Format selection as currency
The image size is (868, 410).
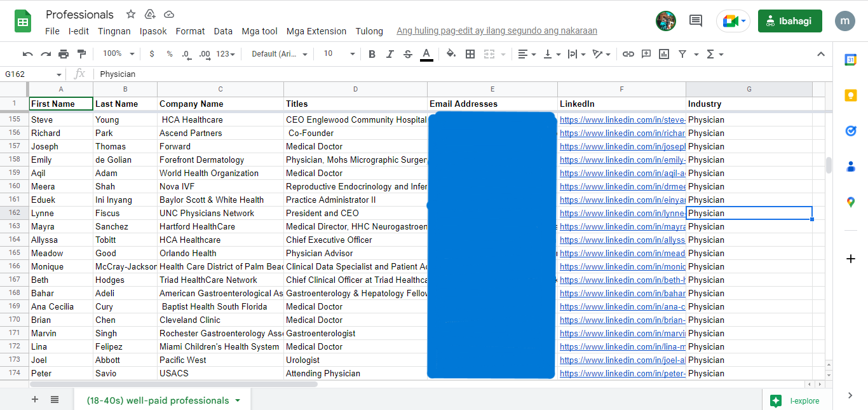point(152,54)
